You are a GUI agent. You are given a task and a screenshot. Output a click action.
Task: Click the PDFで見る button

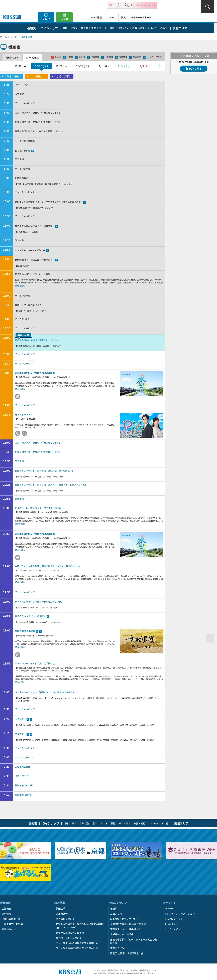[193, 68]
